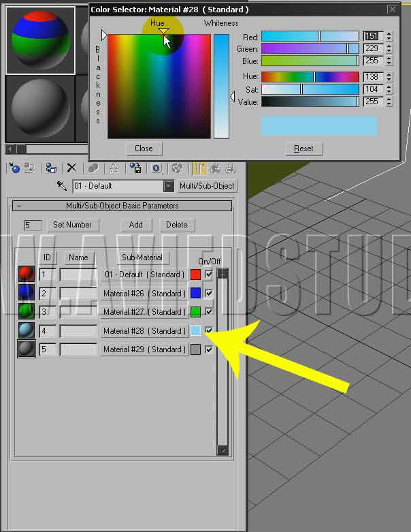
Task: Toggle On/Off checkbox for Material #27
Action: (x=209, y=311)
